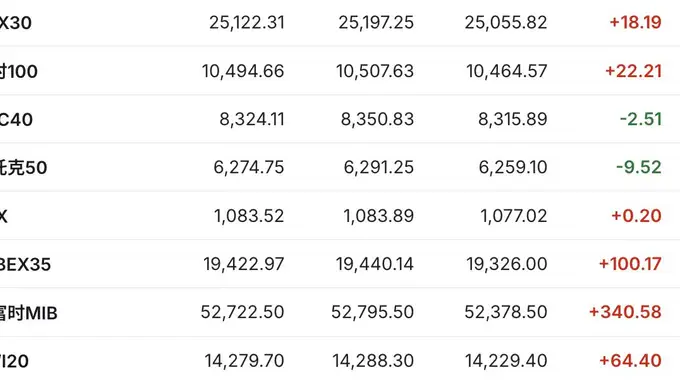Image resolution: width=680 pixels, height=382 pixels.
Task: Select the -9.52 change value
Action: (639, 167)
